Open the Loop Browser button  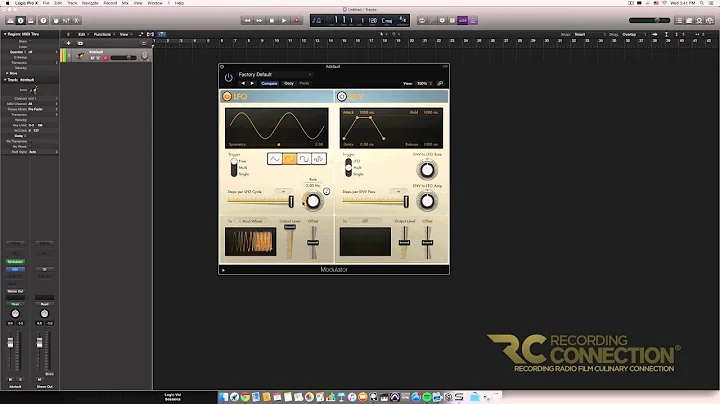pos(699,20)
